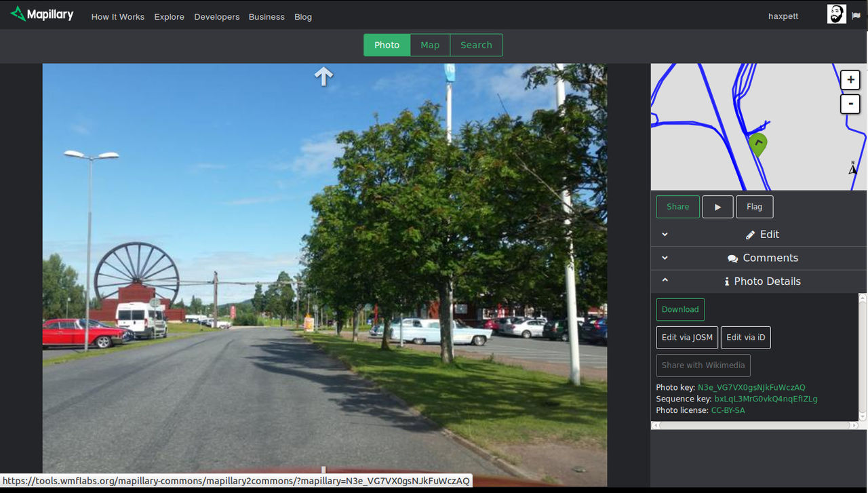The image size is (868, 493).
Task: Click the up navigation arrow on the photo
Action: [x=323, y=76]
